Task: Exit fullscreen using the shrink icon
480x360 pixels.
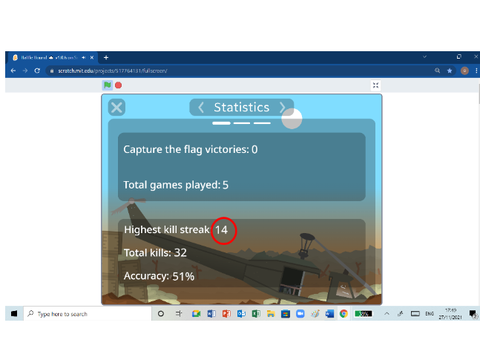Action: point(376,85)
